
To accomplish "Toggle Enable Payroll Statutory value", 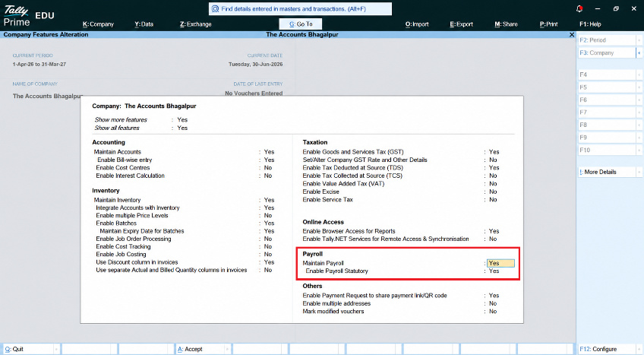I will click(x=494, y=271).
